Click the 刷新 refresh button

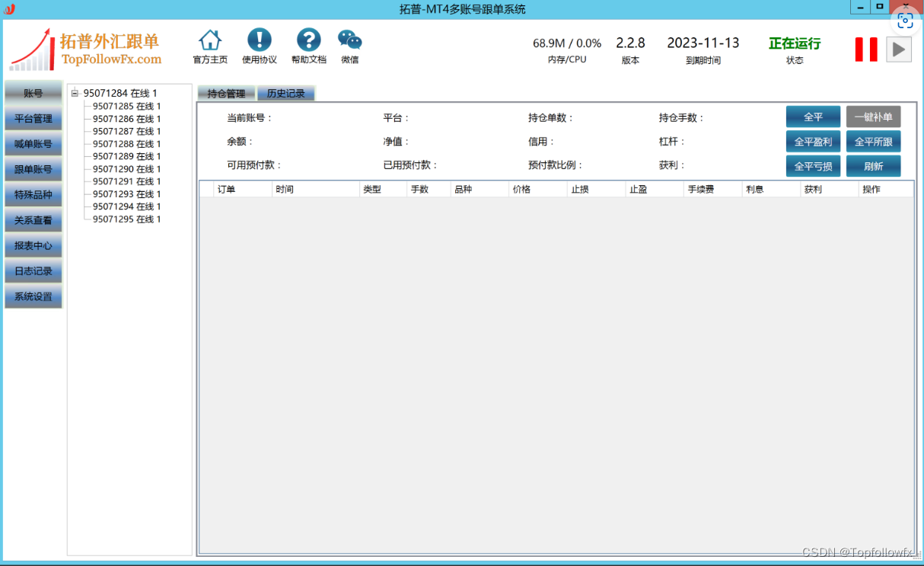tap(874, 166)
